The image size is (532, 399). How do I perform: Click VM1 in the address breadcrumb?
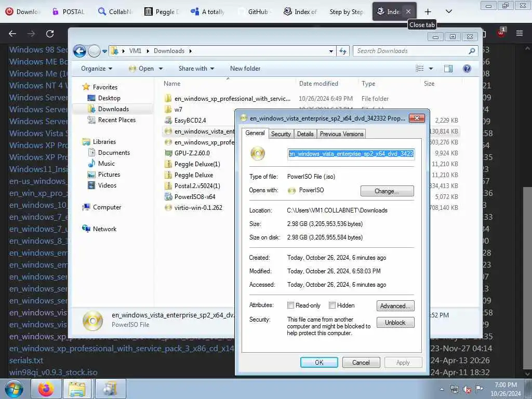[x=135, y=51]
